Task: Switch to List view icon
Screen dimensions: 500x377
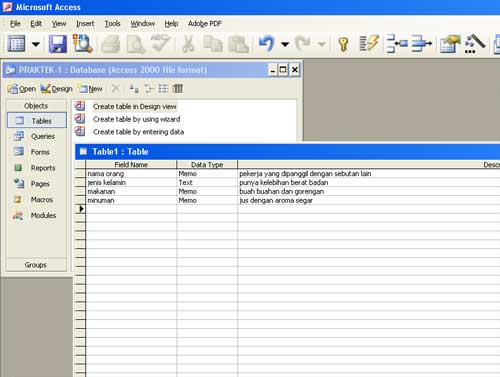Action: [163, 89]
